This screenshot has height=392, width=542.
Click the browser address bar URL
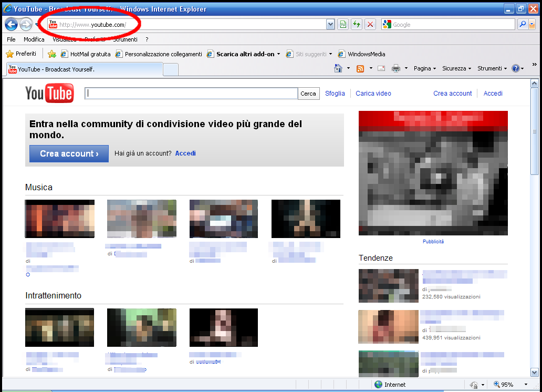tap(92, 25)
